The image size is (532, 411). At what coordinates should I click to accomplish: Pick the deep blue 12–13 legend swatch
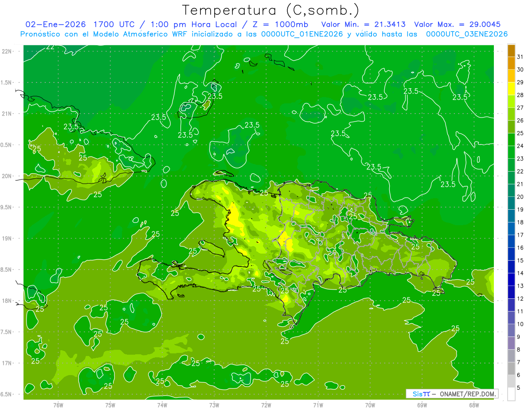511,292
